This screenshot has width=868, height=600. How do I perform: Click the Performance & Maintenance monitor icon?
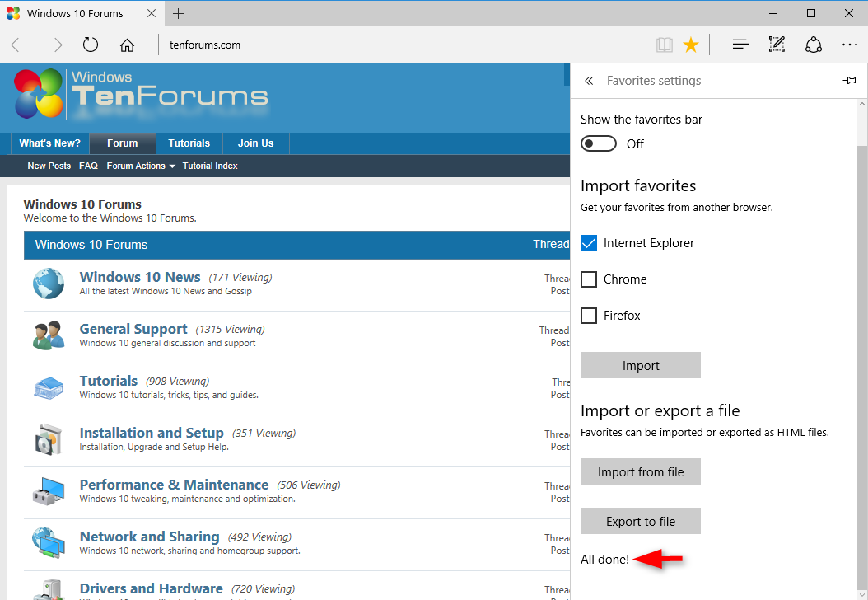48,491
